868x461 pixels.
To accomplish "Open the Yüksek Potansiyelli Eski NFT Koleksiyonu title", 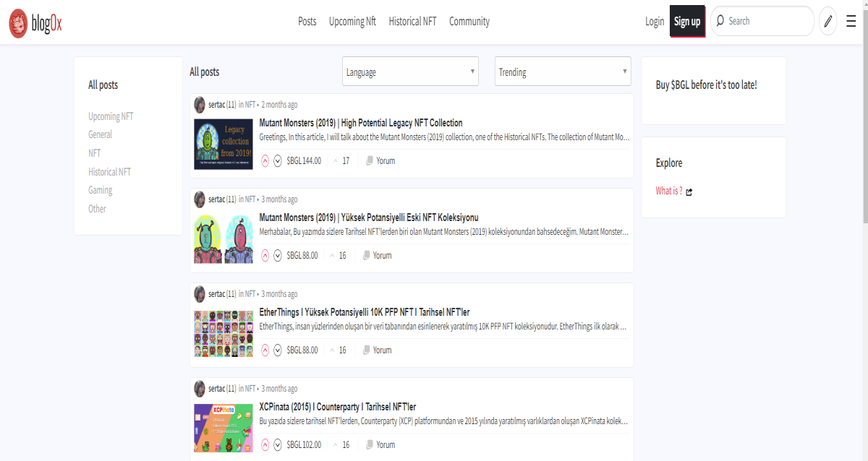I will (x=369, y=217).
